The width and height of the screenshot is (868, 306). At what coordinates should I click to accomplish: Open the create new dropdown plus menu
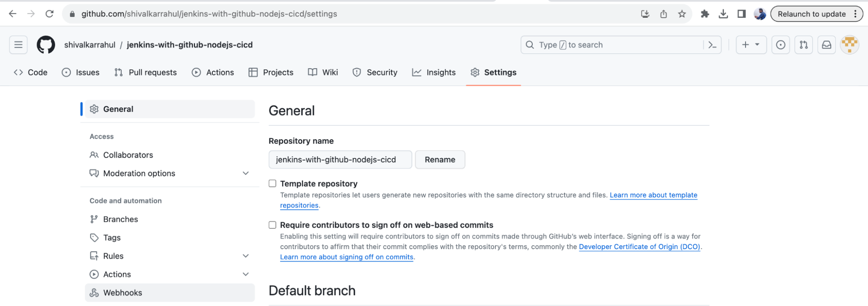tap(751, 45)
